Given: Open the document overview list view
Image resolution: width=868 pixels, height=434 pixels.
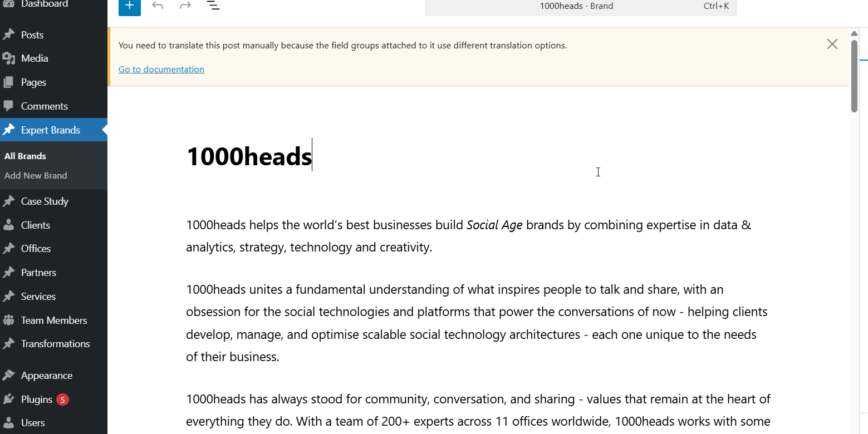Looking at the screenshot, I should click(x=213, y=6).
